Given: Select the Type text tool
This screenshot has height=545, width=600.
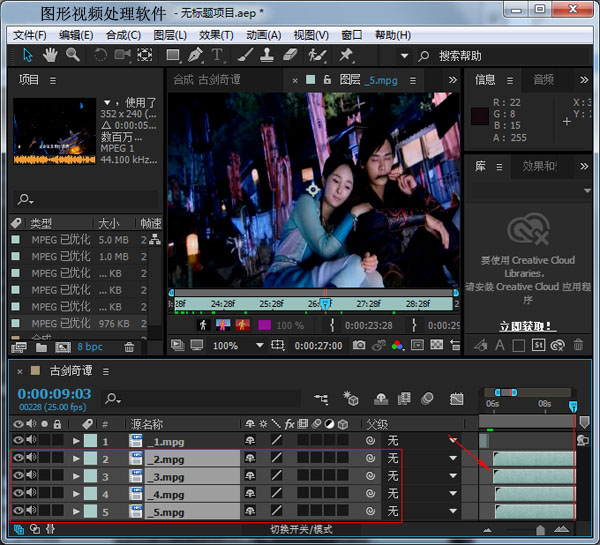Looking at the screenshot, I should [217, 55].
